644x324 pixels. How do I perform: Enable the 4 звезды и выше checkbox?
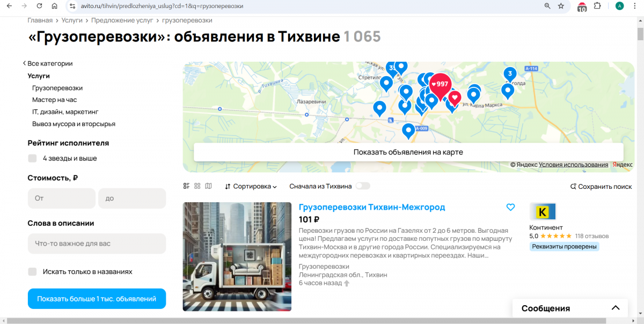33,158
